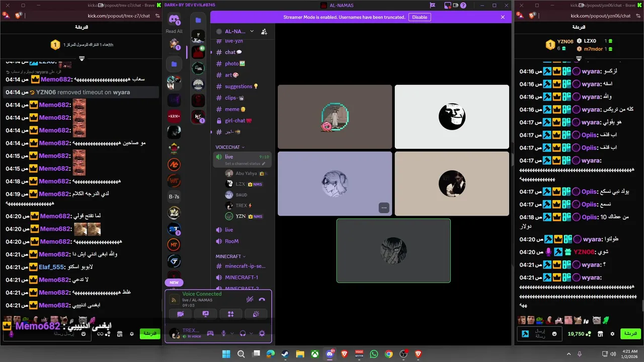The height and width of the screenshot is (362, 644).
Task: Collapse the MINECRAFT category
Action: coord(230,256)
